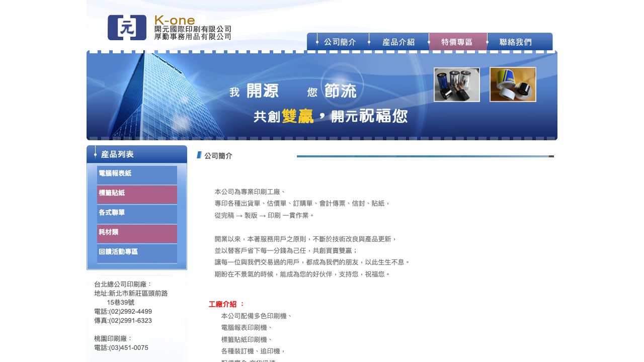Click the bullet dot before 聯絡我們 menu item
This screenshot has width=644, height=362.
(x=487, y=42)
